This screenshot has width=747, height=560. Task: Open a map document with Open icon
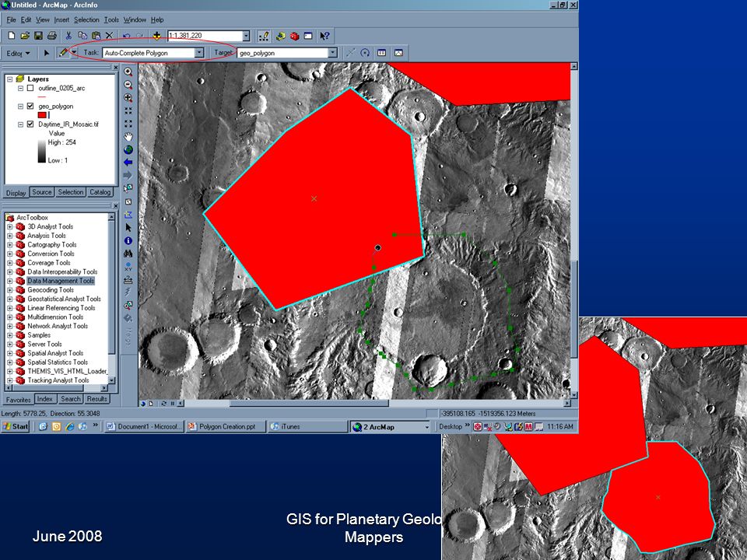25,36
